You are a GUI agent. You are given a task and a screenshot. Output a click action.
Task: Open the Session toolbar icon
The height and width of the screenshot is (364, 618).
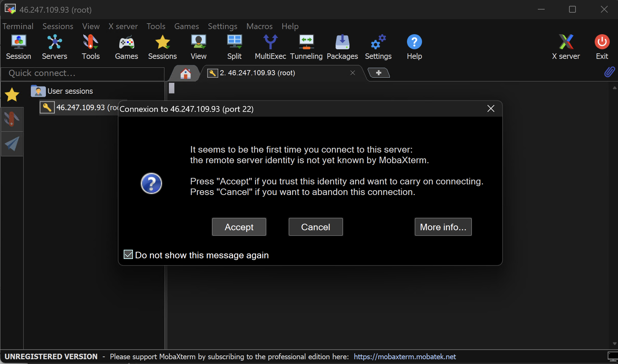(x=18, y=47)
